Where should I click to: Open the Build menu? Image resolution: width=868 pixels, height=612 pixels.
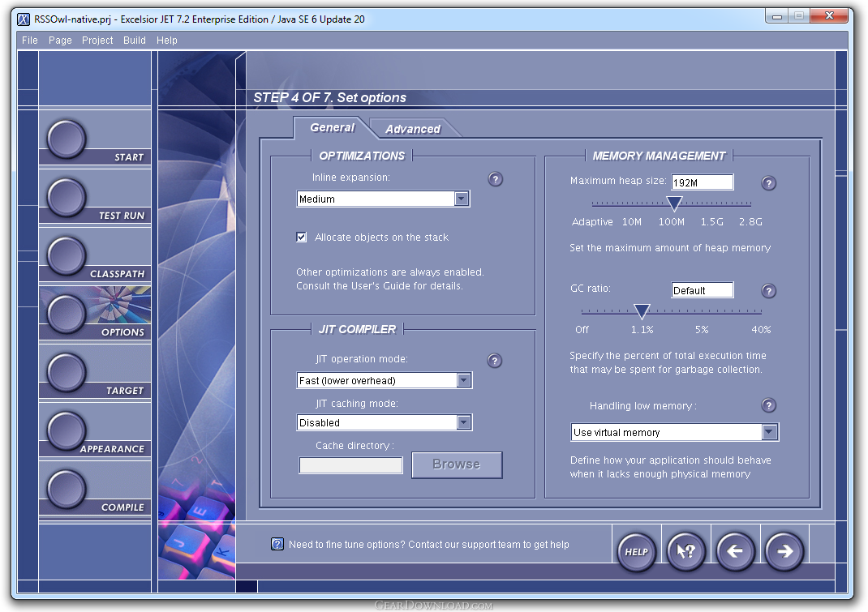(135, 41)
